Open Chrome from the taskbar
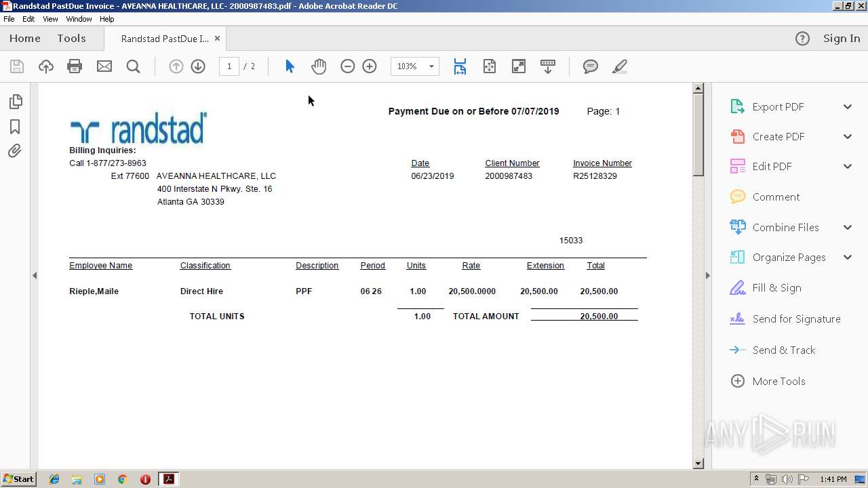 tap(122, 479)
